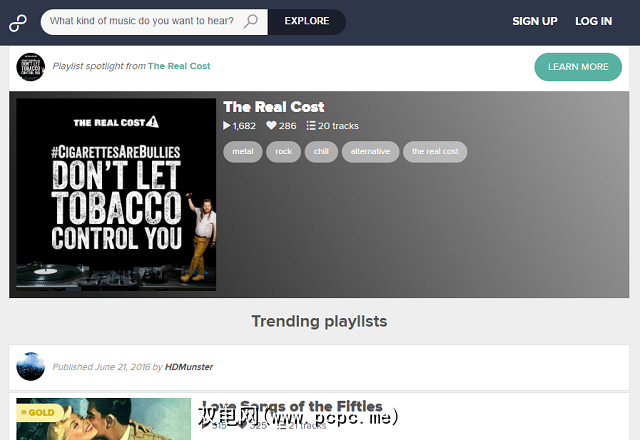Viewport: 640px width, 440px height.
Task: Click the magnifying glass search icon
Action: (x=250, y=21)
